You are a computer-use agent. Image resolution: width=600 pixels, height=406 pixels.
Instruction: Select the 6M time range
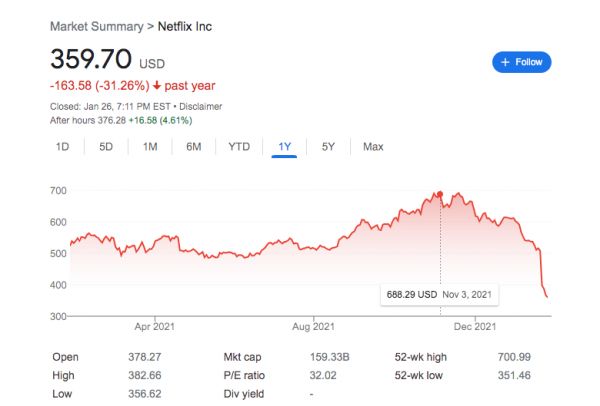tap(194, 147)
